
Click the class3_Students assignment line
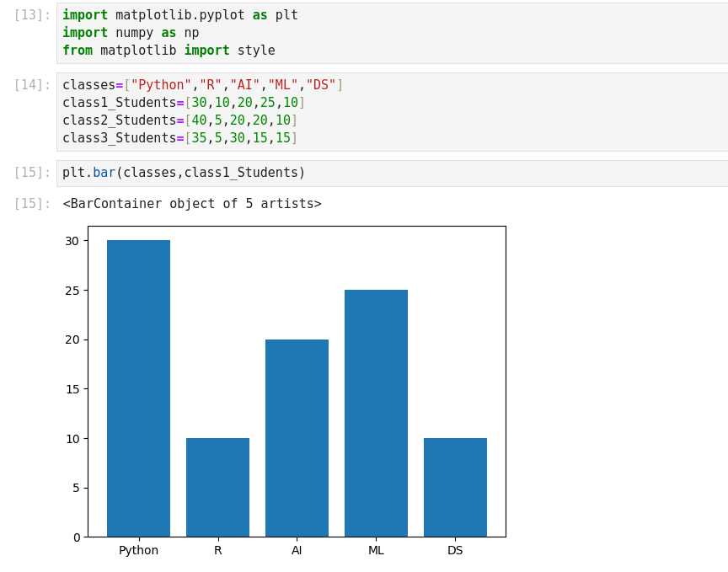pyautogui.click(x=179, y=138)
